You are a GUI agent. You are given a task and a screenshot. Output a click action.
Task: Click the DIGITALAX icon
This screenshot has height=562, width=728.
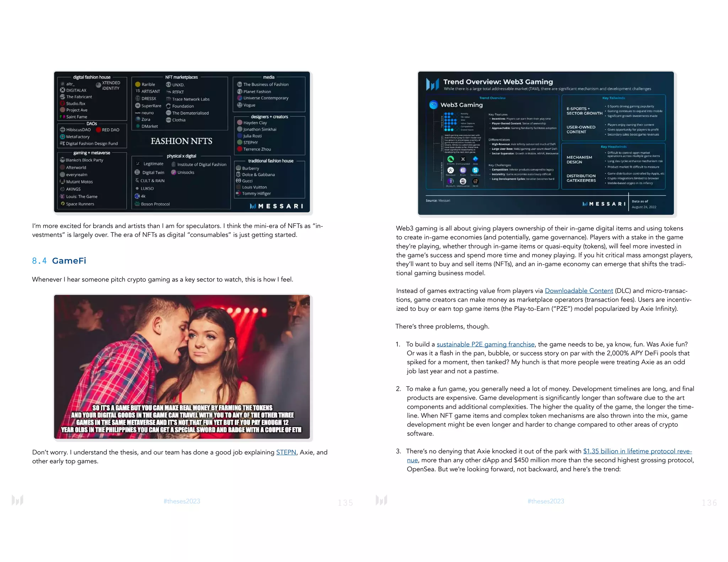pos(63,90)
